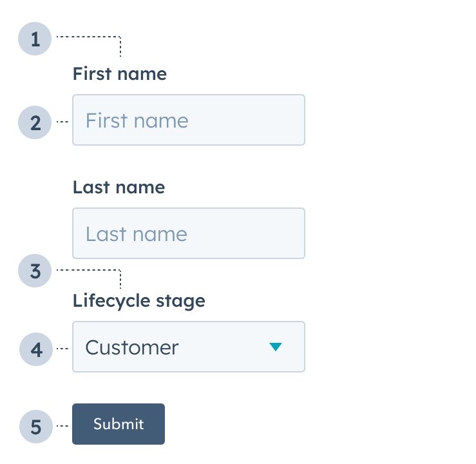Click the 'Lifecycle stage' field label
Viewport: 476px width, 464px height.
[x=139, y=300]
